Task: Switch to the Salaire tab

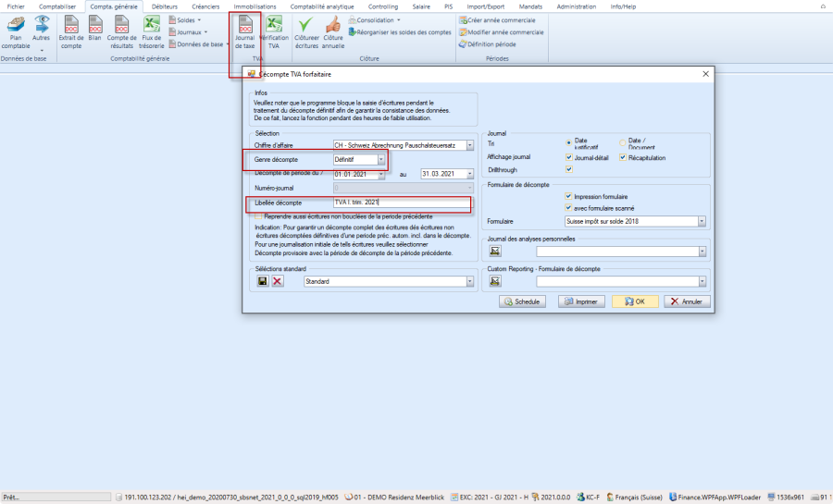Action: [x=421, y=6]
